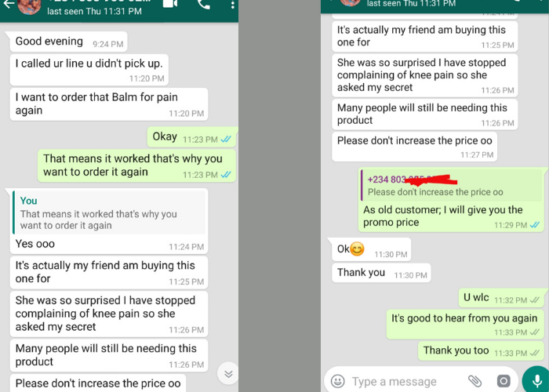Tap the quoted 'You' reply above 'Yes ooo'
The image size is (549, 392).
tap(109, 212)
